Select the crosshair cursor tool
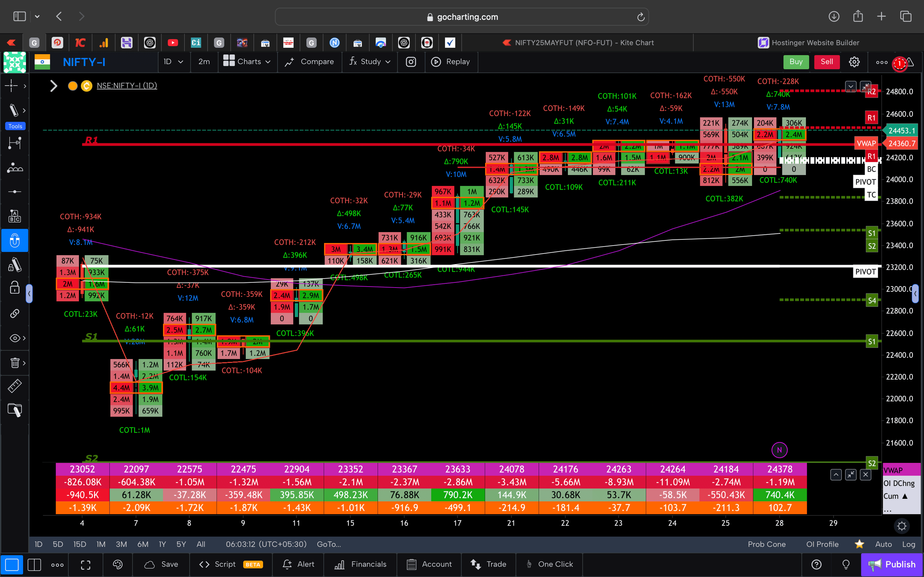The image size is (924, 577). point(12,86)
